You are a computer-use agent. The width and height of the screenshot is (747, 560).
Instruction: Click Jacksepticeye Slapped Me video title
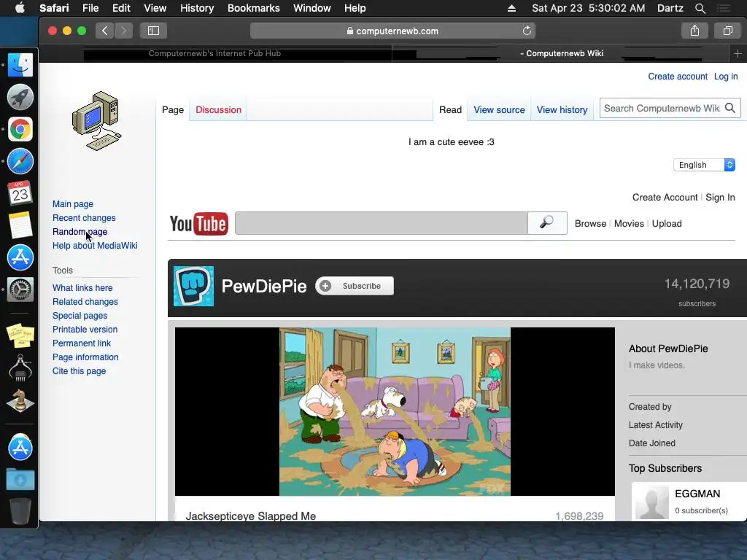coord(251,516)
